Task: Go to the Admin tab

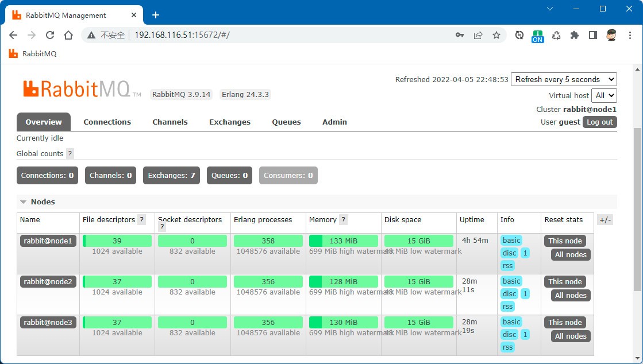Action: 334,122
